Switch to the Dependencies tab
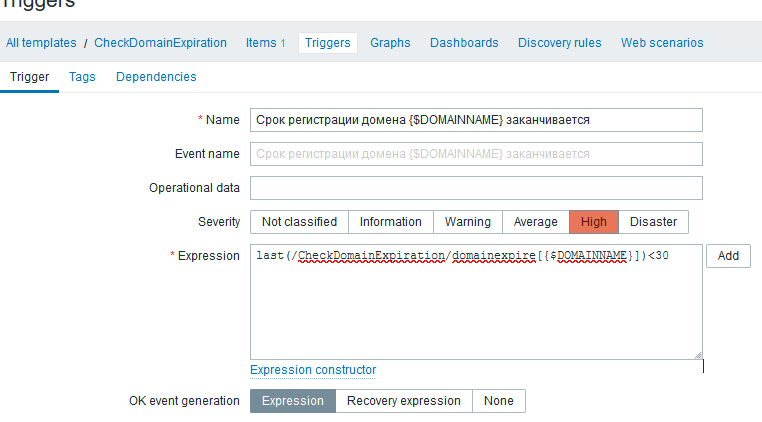Screen dimensions: 762x422 pyautogui.click(x=156, y=77)
